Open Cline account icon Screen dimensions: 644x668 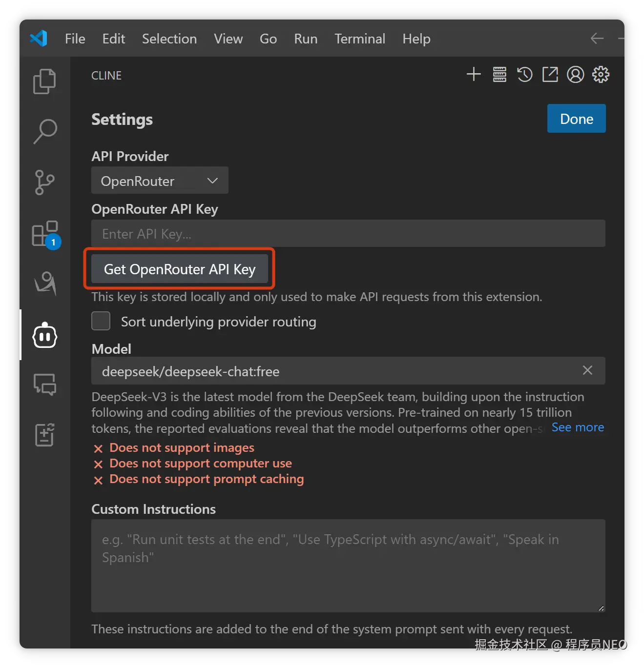click(576, 75)
